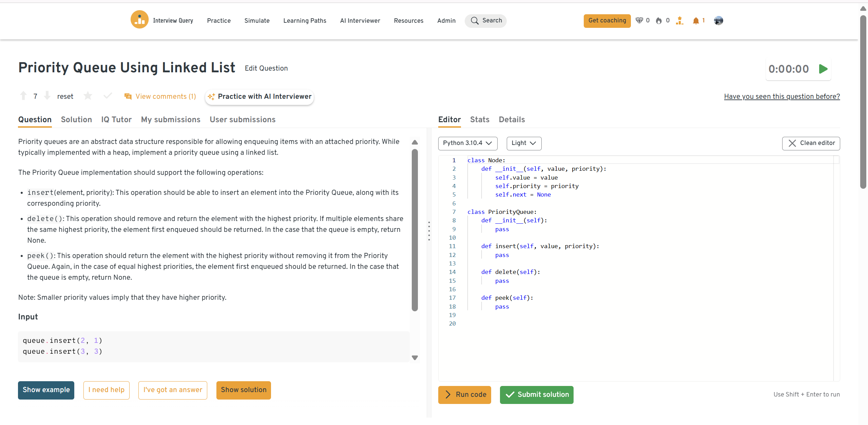Click the diamond gems icon
This screenshot has width=868, height=425.
pyautogui.click(x=639, y=21)
